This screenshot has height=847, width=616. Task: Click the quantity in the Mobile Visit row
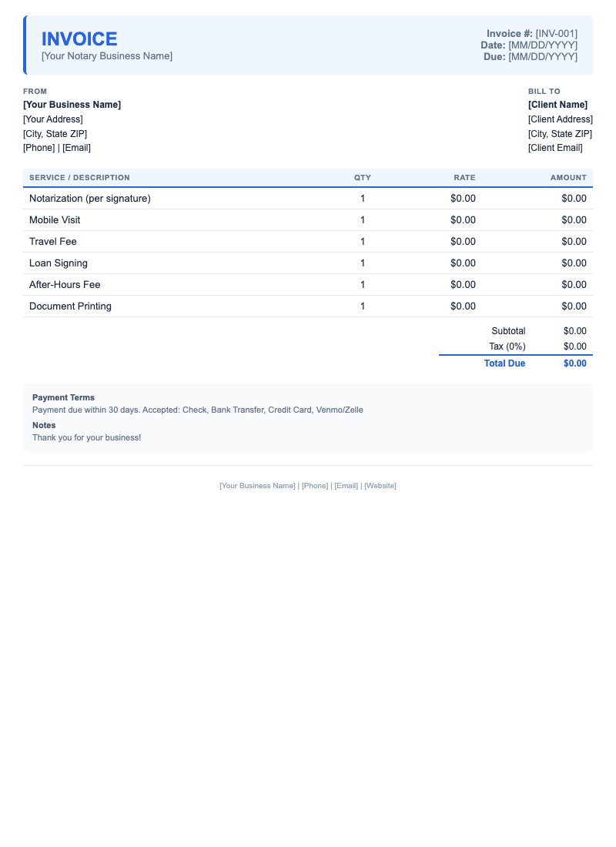point(363,220)
